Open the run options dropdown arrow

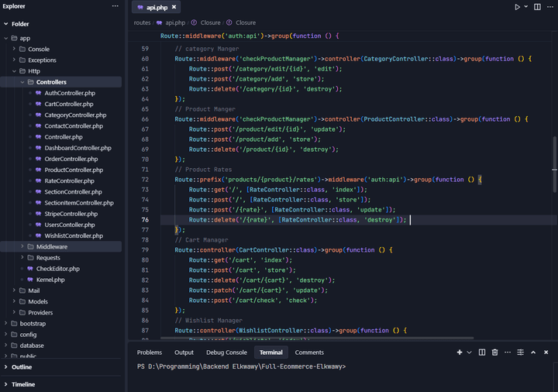tap(526, 6)
